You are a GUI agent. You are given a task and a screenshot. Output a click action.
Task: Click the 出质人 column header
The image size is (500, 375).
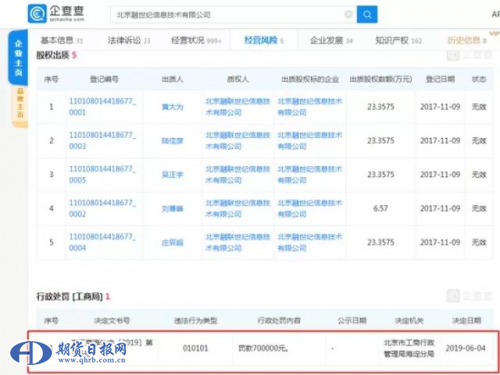pyautogui.click(x=172, y=79)
